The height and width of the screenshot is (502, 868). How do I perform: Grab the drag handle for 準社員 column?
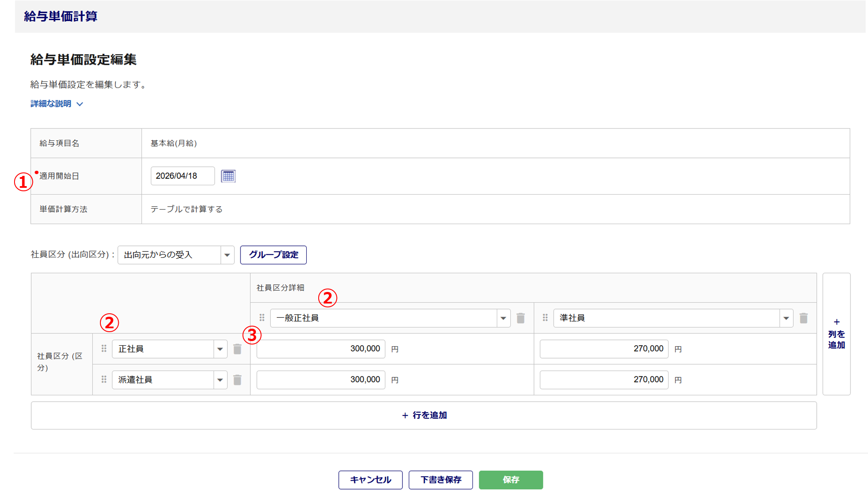[x=545, y=318]
